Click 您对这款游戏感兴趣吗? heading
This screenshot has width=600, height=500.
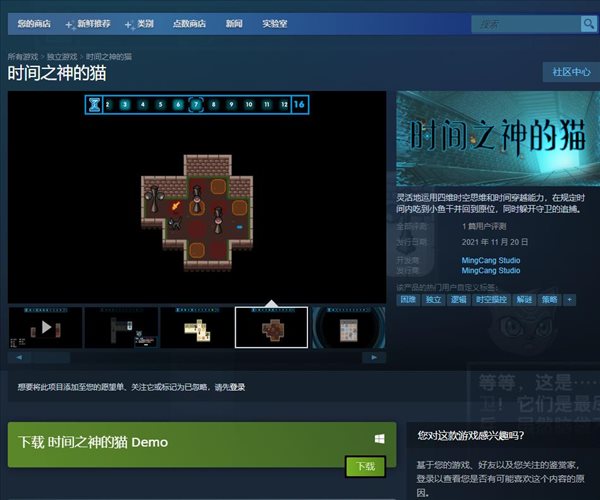(x=471, y=435)
